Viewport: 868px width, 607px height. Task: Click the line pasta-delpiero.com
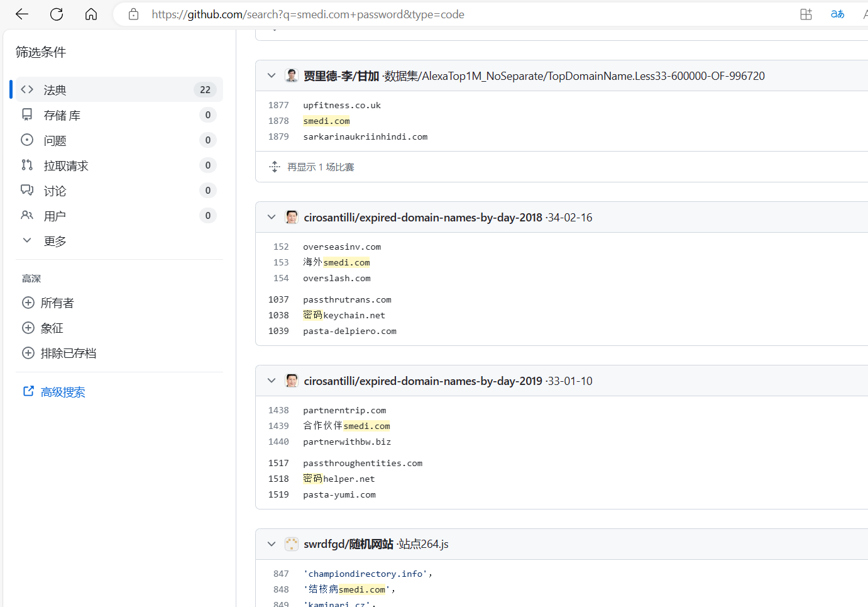[349, 331]
